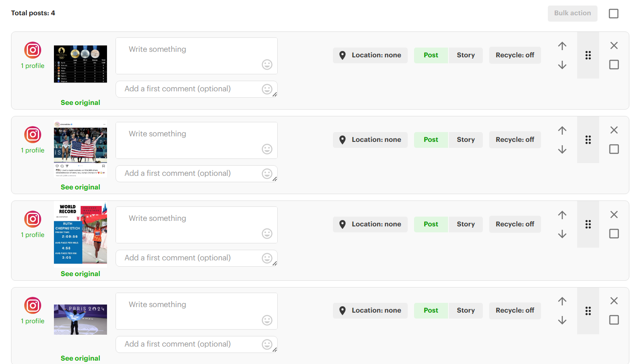637x364 pixels.
Task: Click the Bulk action button
Action: [572, 13]
